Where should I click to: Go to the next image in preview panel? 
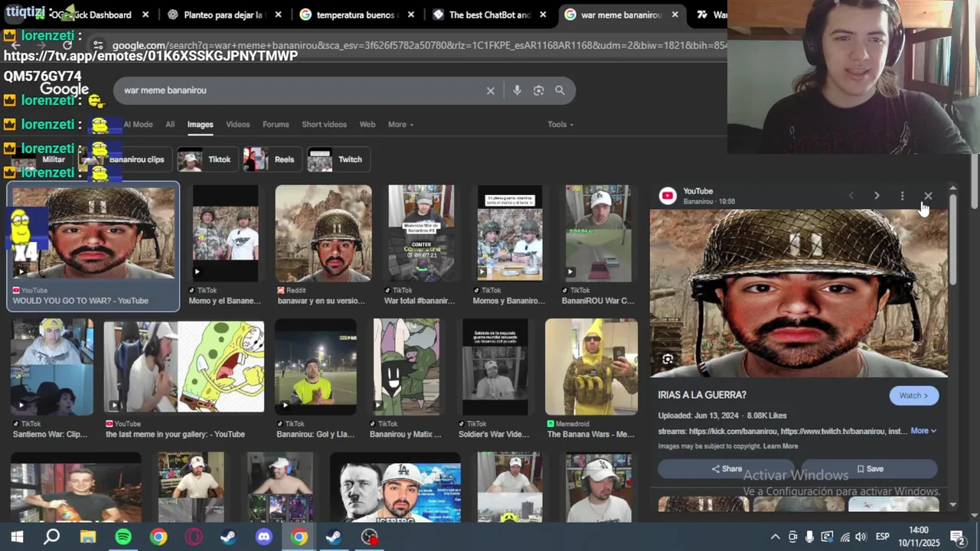click(x=877, y=196)
